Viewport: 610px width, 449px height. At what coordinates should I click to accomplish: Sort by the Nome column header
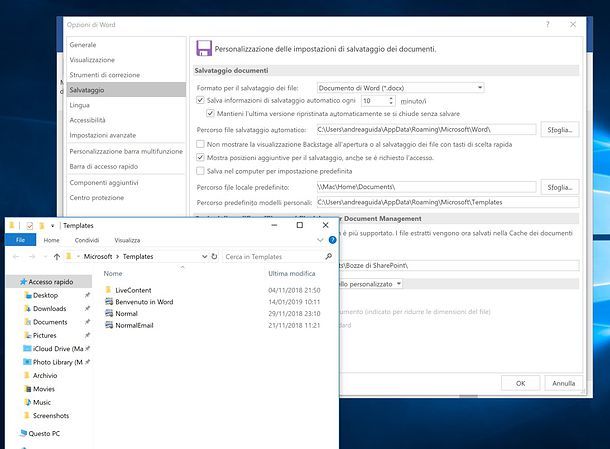pyautogui.click(x=113, y=274)
